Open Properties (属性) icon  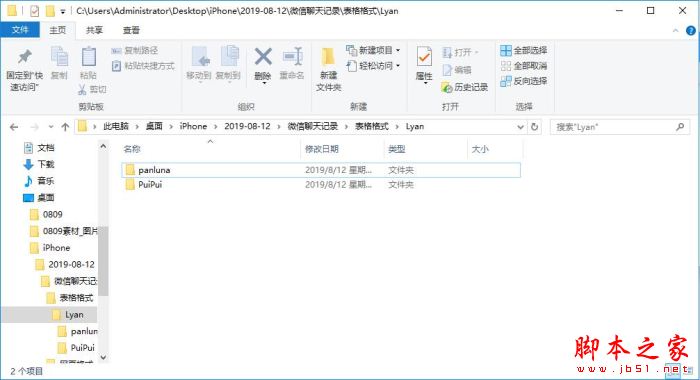(x=424, y=57)
